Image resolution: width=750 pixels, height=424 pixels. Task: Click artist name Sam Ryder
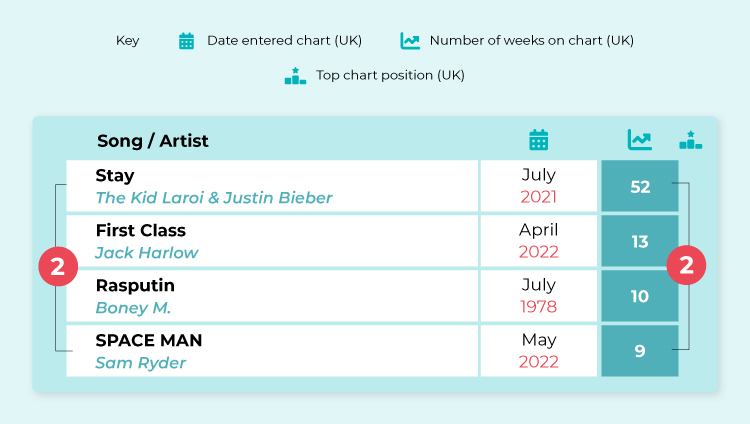(x=141, y=363)
